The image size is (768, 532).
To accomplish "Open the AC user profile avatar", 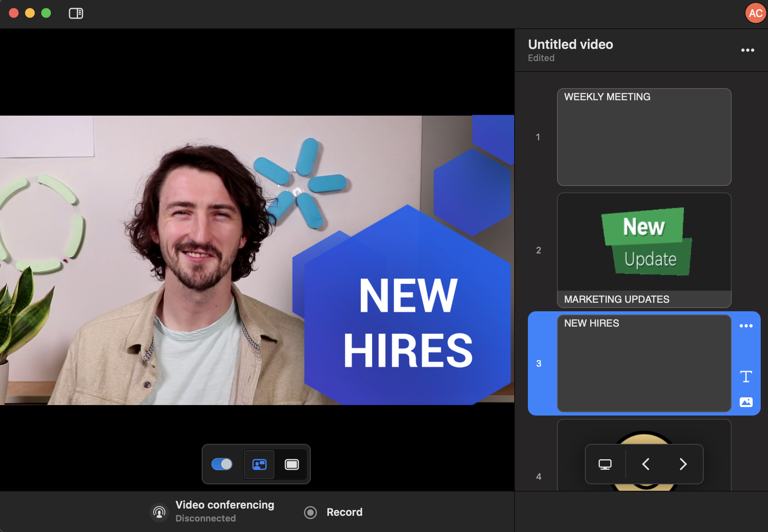I will 755,13.
